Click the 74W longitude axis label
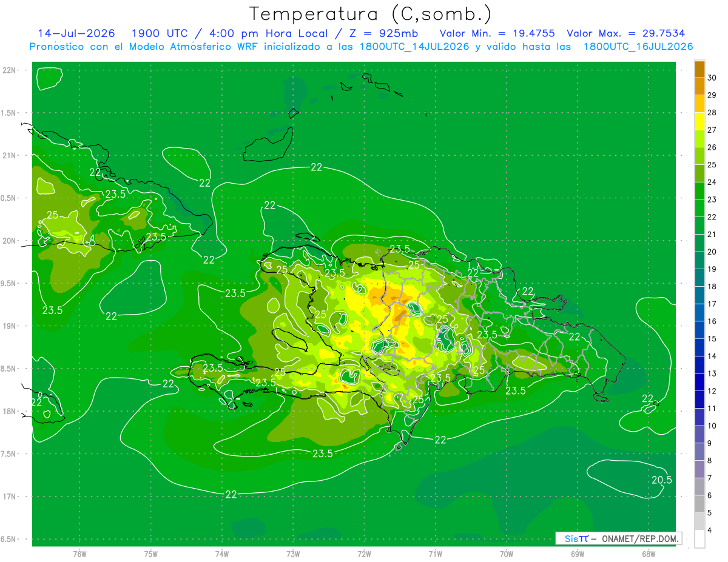This screenshot has width=728, height=562. pos(222,554)
